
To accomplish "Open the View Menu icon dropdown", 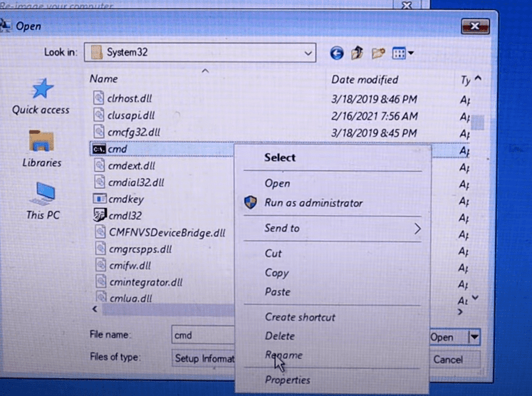I will click(x=403, y=53).
